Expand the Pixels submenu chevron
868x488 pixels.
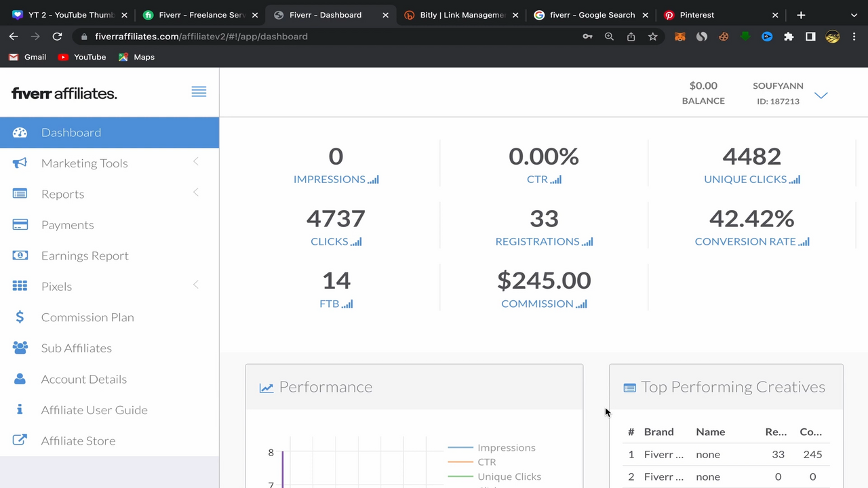pyautogui.click(x=196, y=285)
